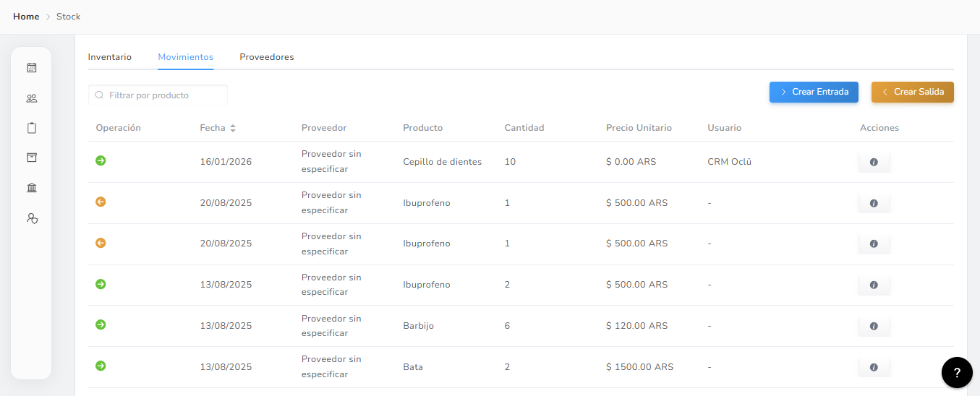Image resolution: width=980 pixels, height=396 pixels.
Task: Click the Cepillo de dientes product cell
Action: 443,162
